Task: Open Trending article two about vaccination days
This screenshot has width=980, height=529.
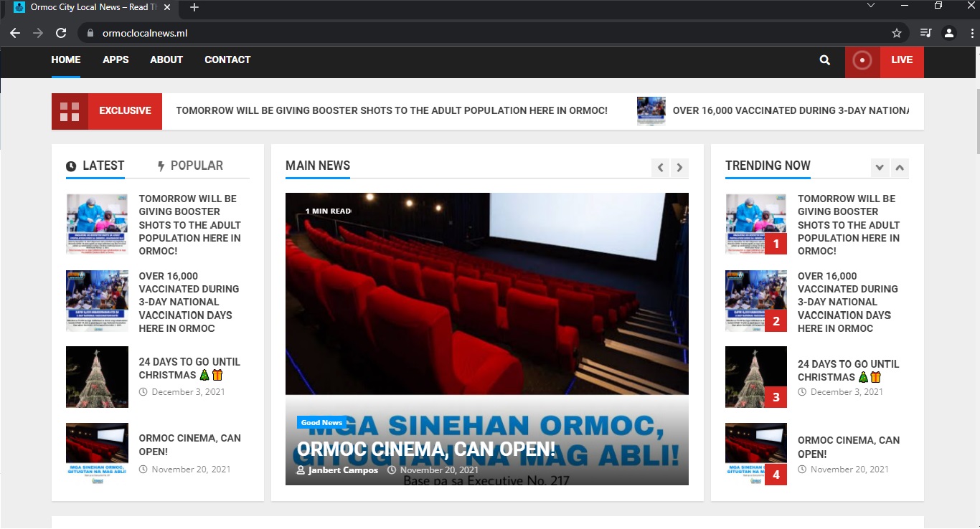Action: tap(848, 302)
